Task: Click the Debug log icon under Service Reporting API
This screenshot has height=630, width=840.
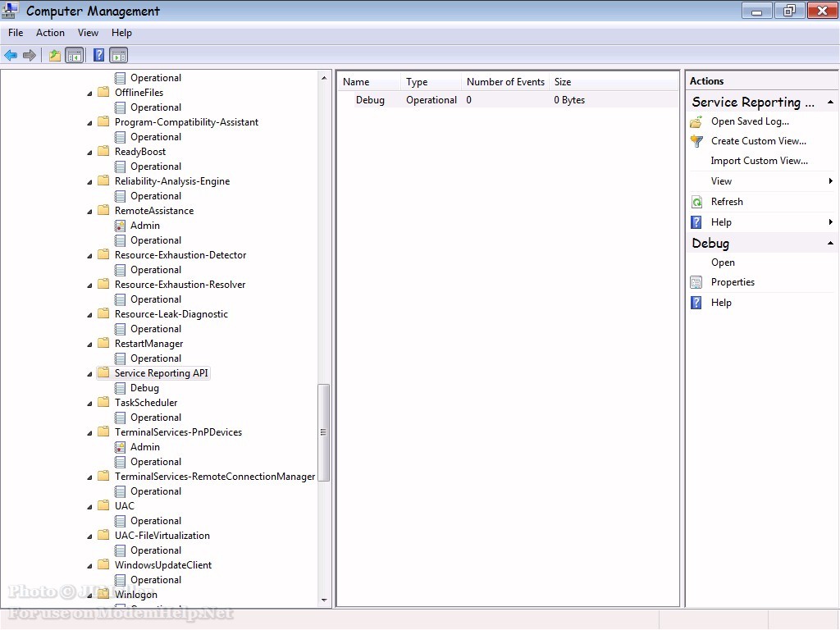Action: (x=120, y=388)
